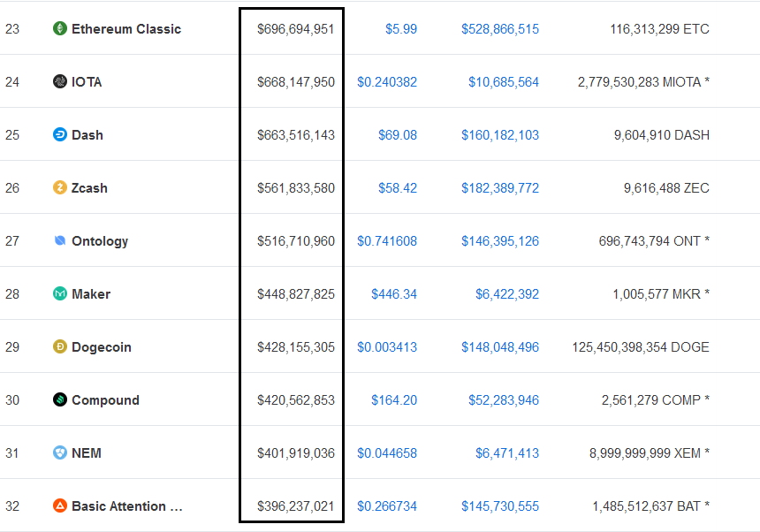The height and width of the screenshot is (532, 760).
Task: Select IOTA market cap $668,147,950
Action: point(296,82)
